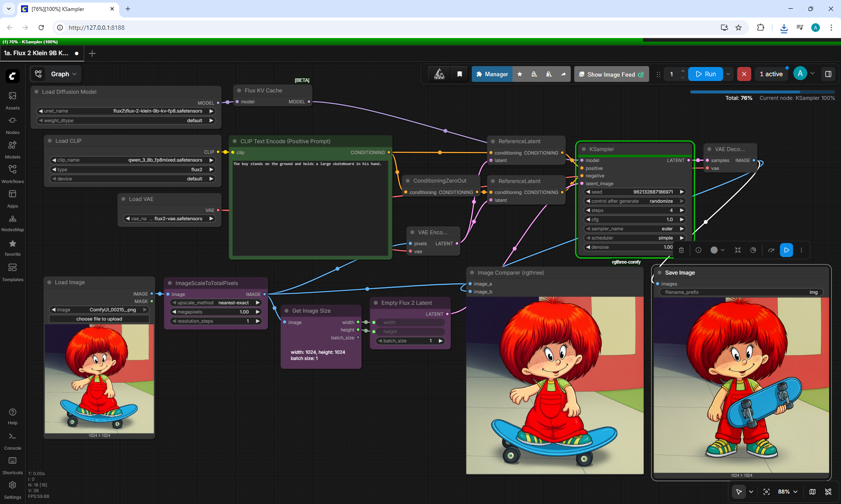Toggle the Show Image Feed button
The image size is (841, 504).
pos(611,74)
